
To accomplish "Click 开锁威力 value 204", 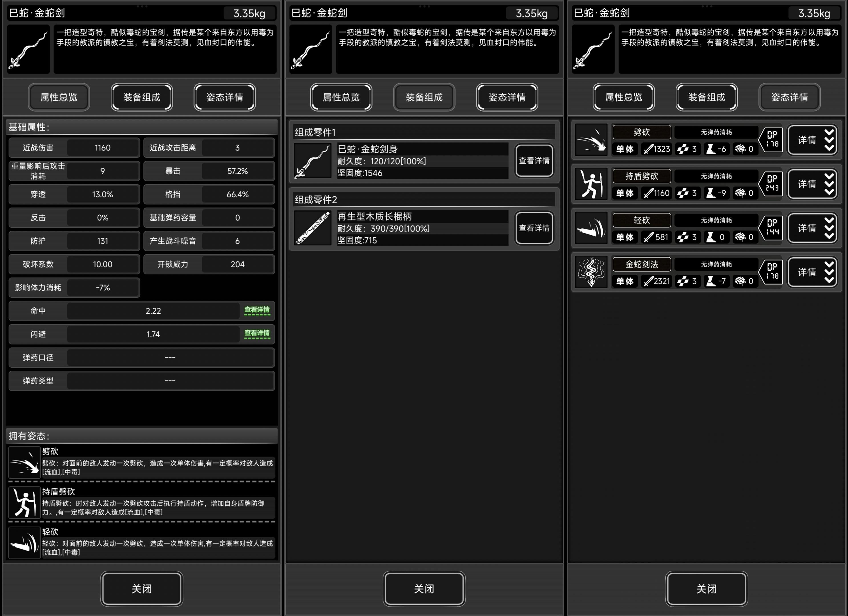I will tap(237, 264).
